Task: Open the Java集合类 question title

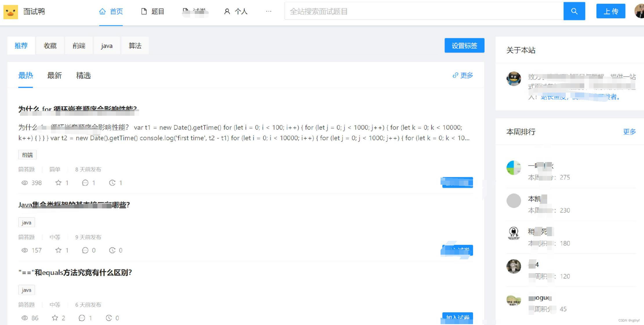Action: tap(74, 205)
